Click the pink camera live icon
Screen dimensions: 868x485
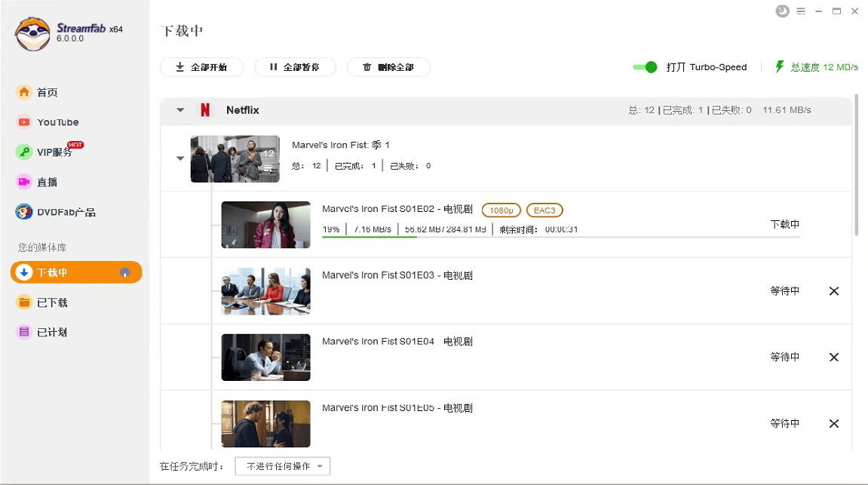[24, 182]
